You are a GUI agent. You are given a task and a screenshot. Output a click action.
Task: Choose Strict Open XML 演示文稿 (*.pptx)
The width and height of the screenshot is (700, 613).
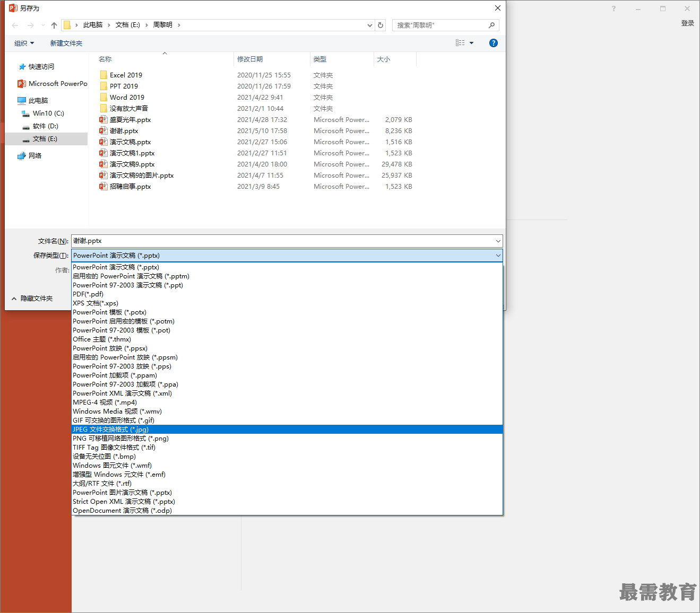point(287,502)
